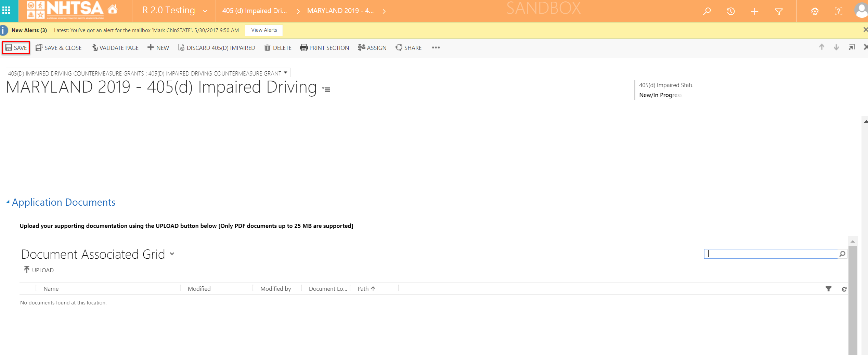Collapse the Application Documents section

(x=8, y=202)
